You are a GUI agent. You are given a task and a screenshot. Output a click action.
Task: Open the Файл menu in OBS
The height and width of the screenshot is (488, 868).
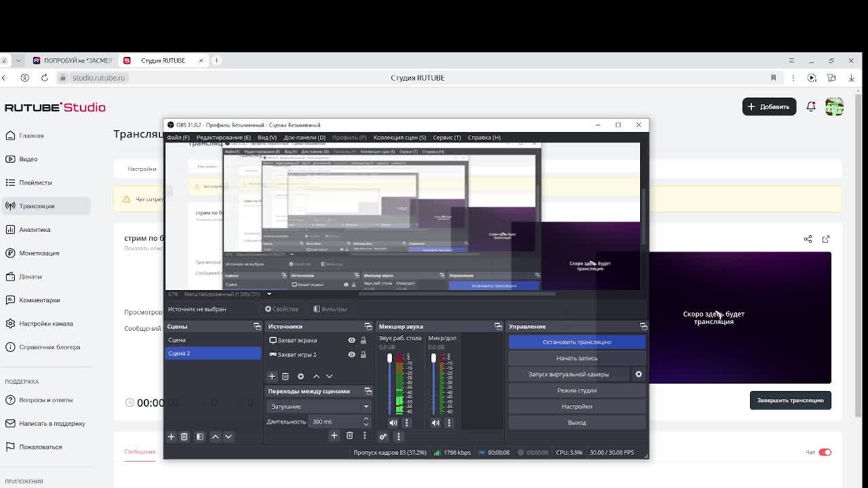(x=178, y=138)
